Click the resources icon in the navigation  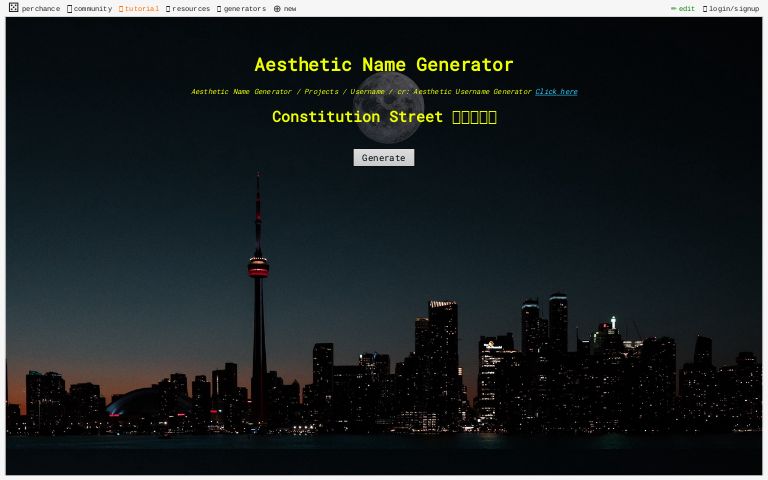[x=168, y=9]
